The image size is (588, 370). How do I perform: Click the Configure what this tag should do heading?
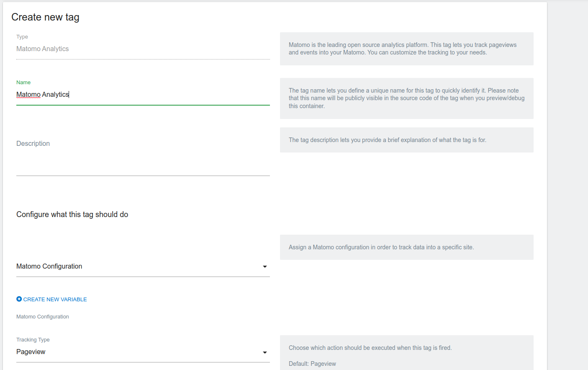coord(72,215)
